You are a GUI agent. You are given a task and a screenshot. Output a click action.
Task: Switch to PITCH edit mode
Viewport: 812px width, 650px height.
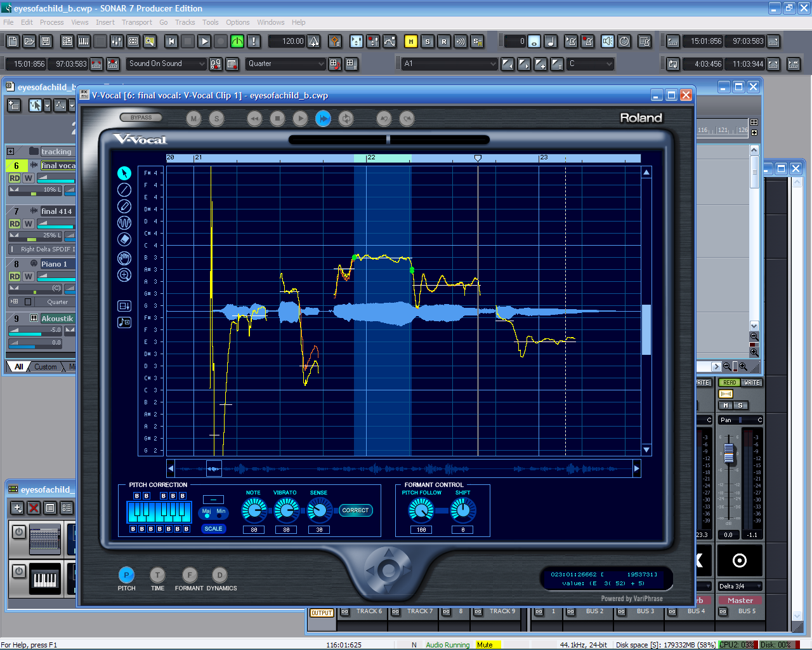[126, 575]
